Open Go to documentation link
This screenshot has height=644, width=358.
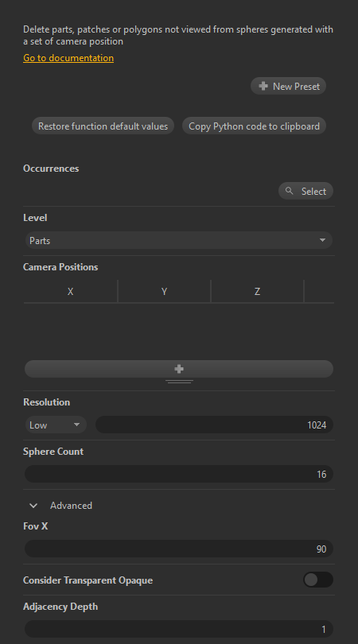(68, 58)
